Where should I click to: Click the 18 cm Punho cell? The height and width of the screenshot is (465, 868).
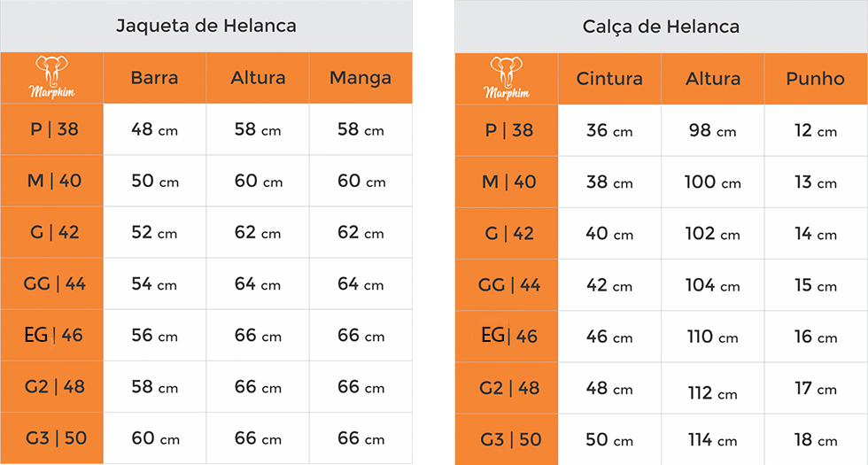815,440
